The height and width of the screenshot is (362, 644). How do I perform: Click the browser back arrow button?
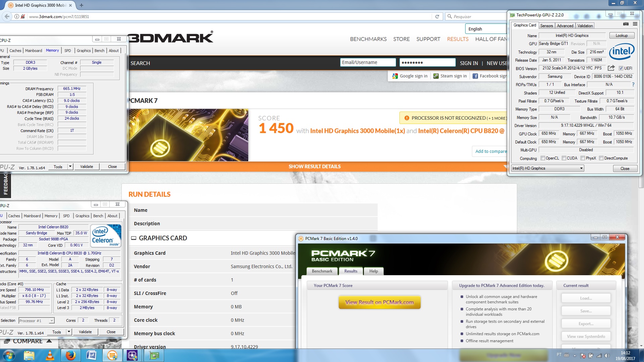7,16
